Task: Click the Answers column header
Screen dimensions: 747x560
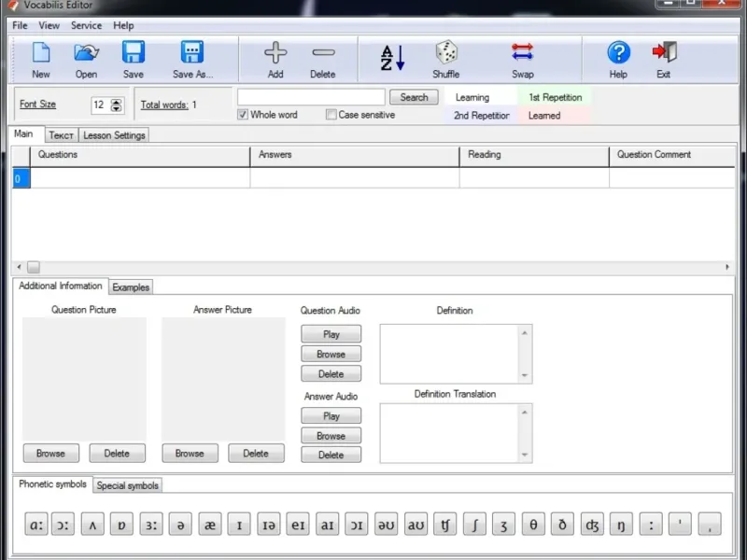Action: tap(355, 155)
